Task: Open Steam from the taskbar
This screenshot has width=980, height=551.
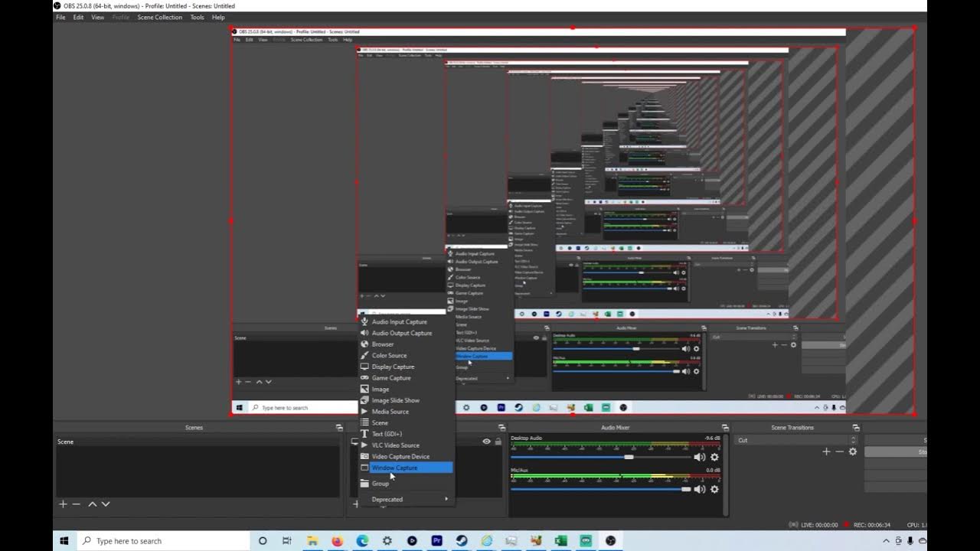Action: pyautogui.click(x=462, y=540)
